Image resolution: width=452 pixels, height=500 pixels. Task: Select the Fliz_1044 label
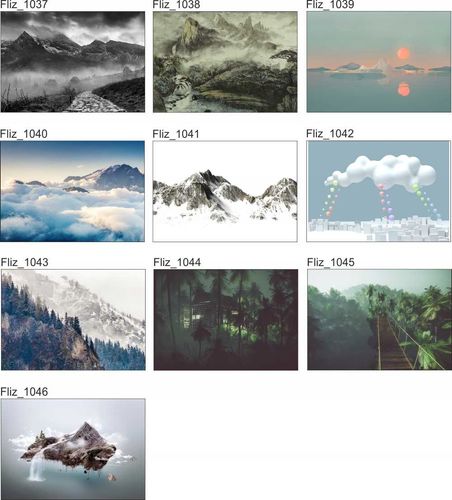coord(177,262)
